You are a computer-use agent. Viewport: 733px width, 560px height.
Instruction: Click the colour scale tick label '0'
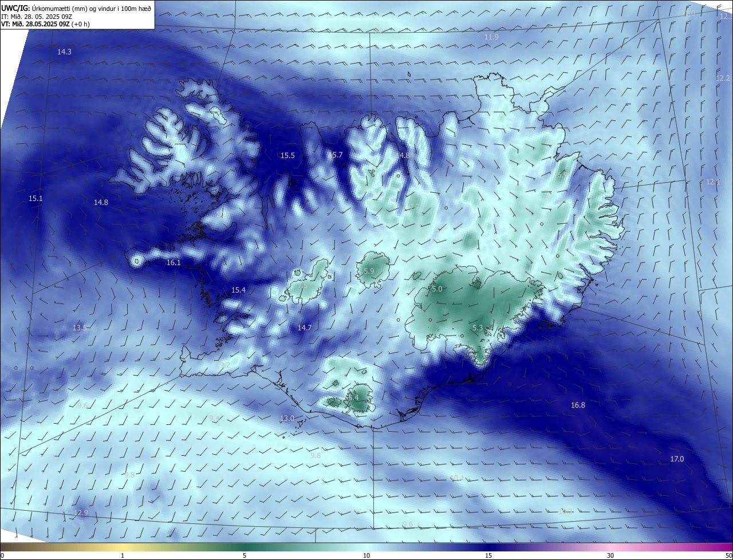[2, 555]
